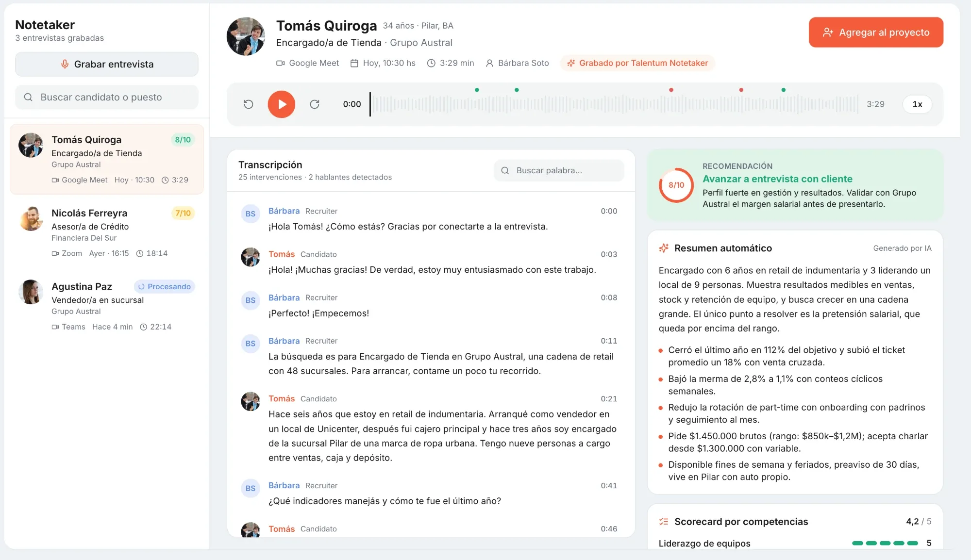The image size is (971, 560).
Task: Open Nicolás Ferreyra interview in the sidebar
Action: tap(107, 232)
